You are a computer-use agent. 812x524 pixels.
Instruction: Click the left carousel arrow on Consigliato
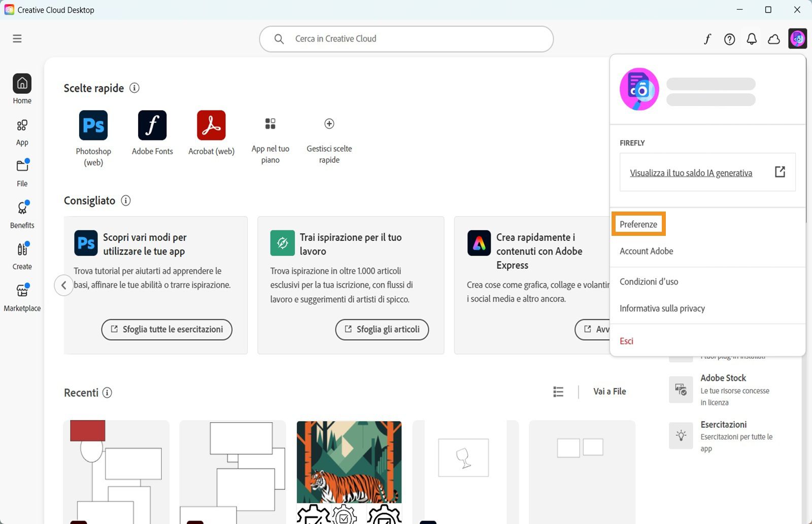tap(64, 285)
